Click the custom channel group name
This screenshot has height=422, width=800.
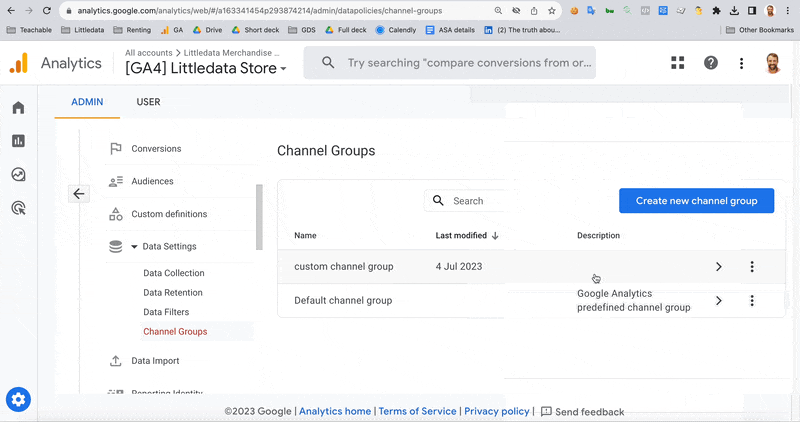click(x=343, y=266)
